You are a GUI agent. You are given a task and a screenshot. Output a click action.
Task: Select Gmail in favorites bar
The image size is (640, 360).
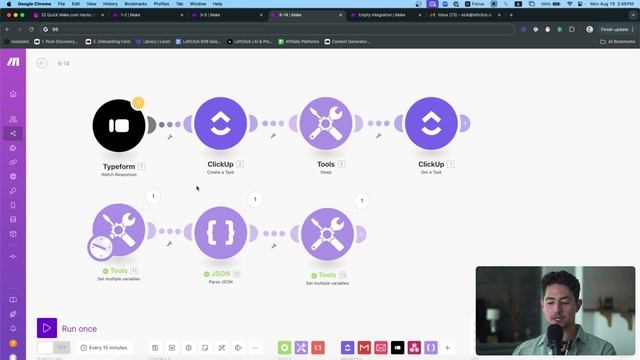[364, 348]
